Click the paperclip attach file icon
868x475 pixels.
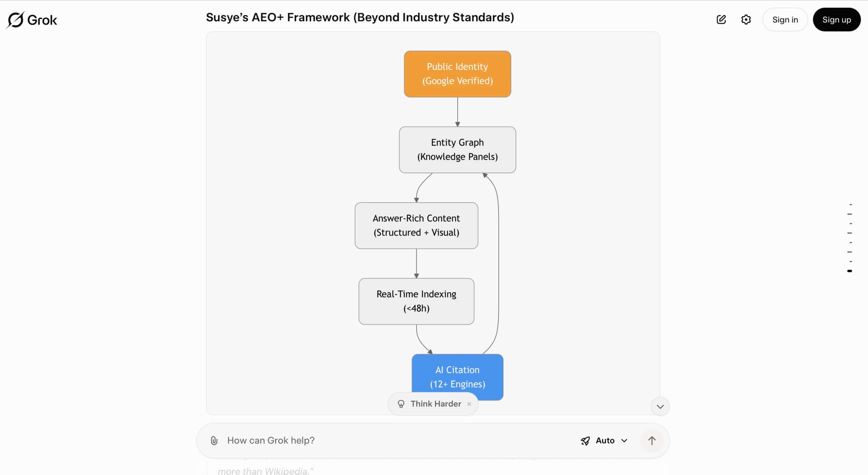tap(214, 440)
